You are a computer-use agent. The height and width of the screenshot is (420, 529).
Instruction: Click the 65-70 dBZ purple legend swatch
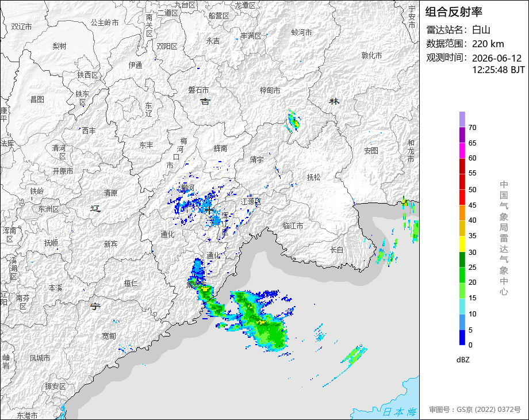pyautogui.click(x=462, y=135)
